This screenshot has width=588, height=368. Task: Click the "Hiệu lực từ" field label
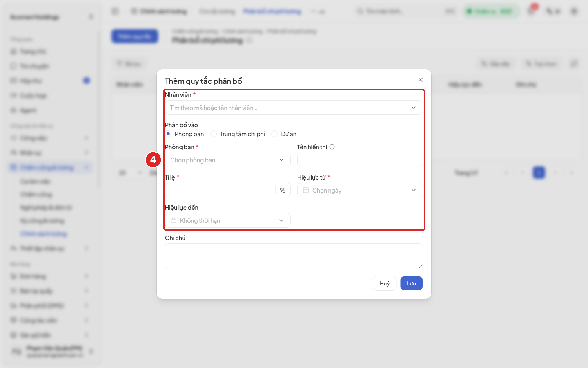point(312,177)
